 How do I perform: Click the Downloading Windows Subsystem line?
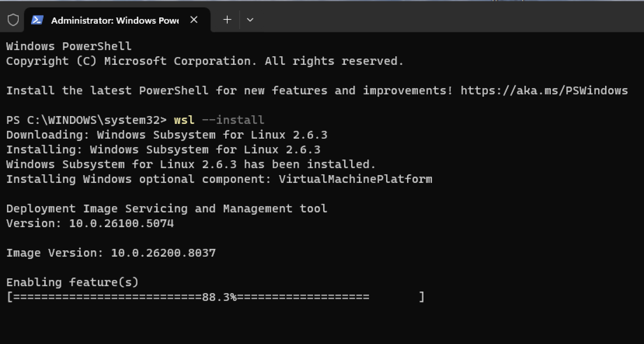coord(167,135)
